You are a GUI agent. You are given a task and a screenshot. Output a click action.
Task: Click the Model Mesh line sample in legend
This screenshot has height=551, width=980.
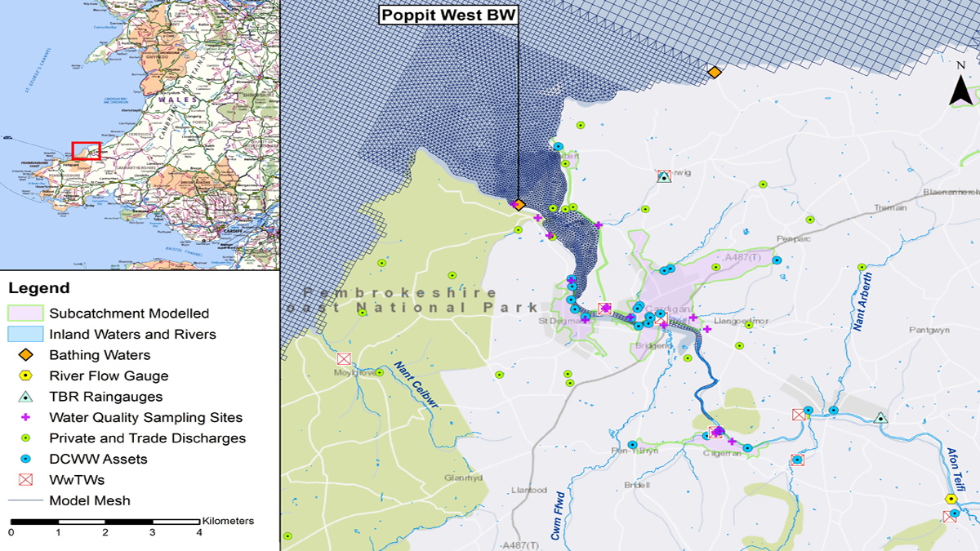coord(26,500)
